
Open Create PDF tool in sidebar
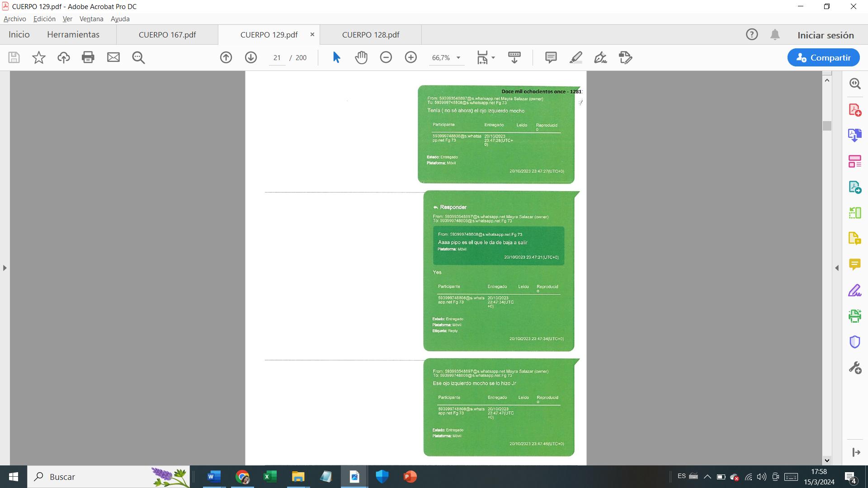855,110
